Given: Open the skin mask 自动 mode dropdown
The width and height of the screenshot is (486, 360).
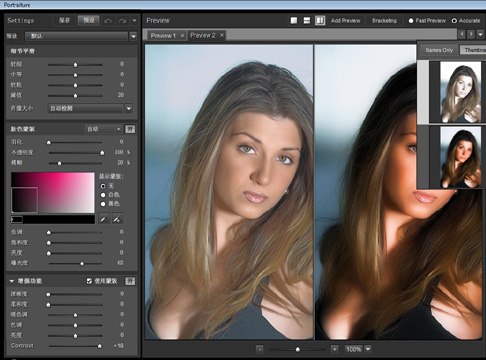Looking at the screenshot, I should [x=104, y=129].
